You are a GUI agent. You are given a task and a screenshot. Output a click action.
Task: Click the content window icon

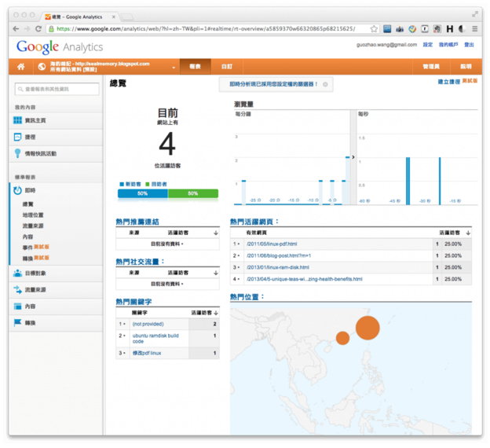17,307
